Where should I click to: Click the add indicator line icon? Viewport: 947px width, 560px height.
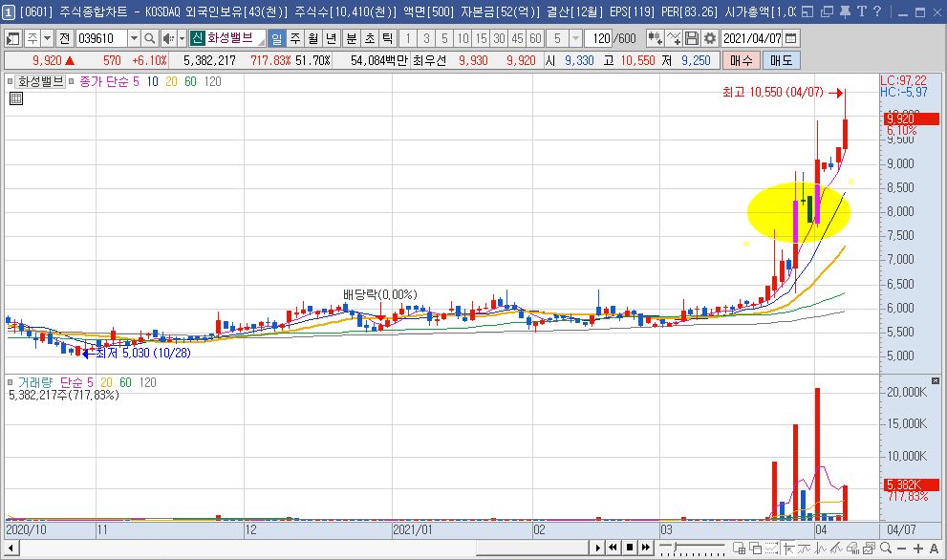click(674, 38)
